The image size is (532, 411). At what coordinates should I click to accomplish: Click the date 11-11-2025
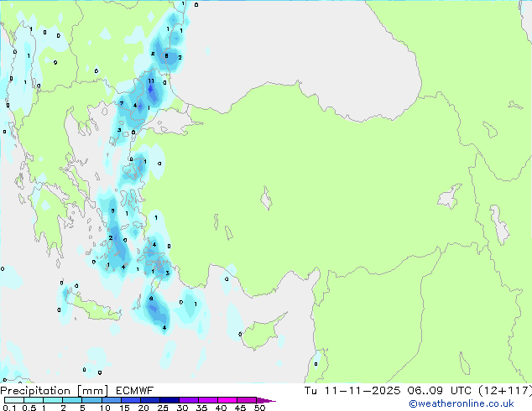tap(362, 391)
